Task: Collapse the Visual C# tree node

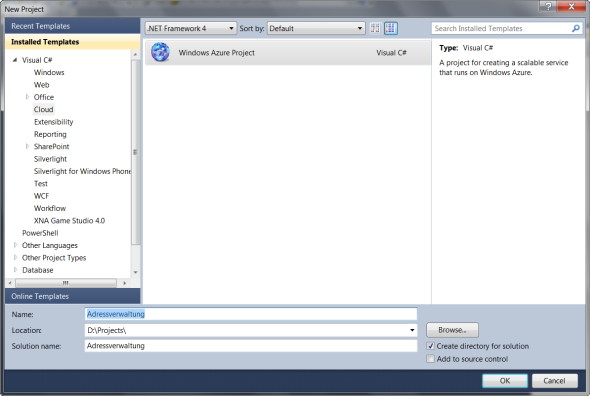Action: click(15, 60)
